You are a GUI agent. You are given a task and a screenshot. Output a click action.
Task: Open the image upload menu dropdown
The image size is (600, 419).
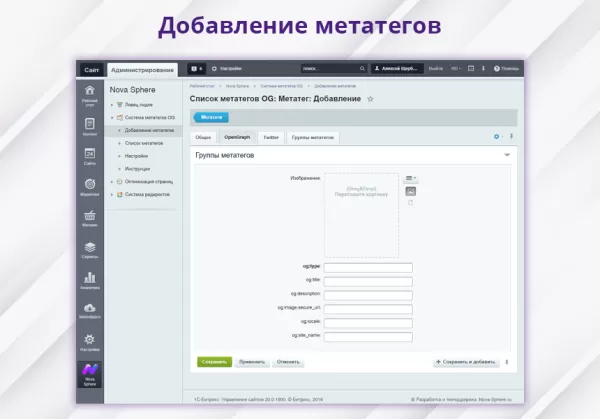pyautogui.click(x=411, y=178)
